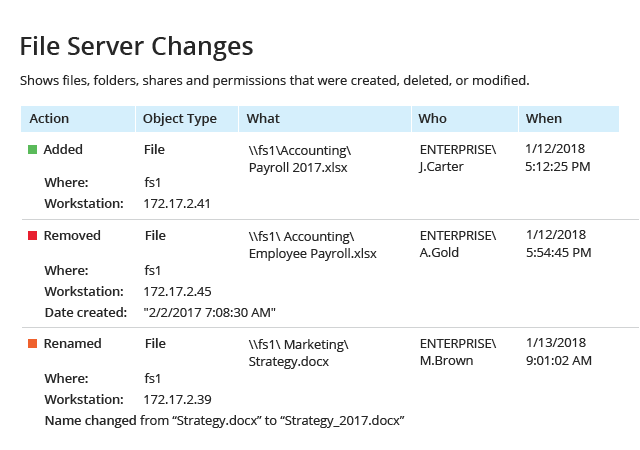Screen dimensions: 640x450
Task: Click the orange Renamed status square
Action: [33, 344]
